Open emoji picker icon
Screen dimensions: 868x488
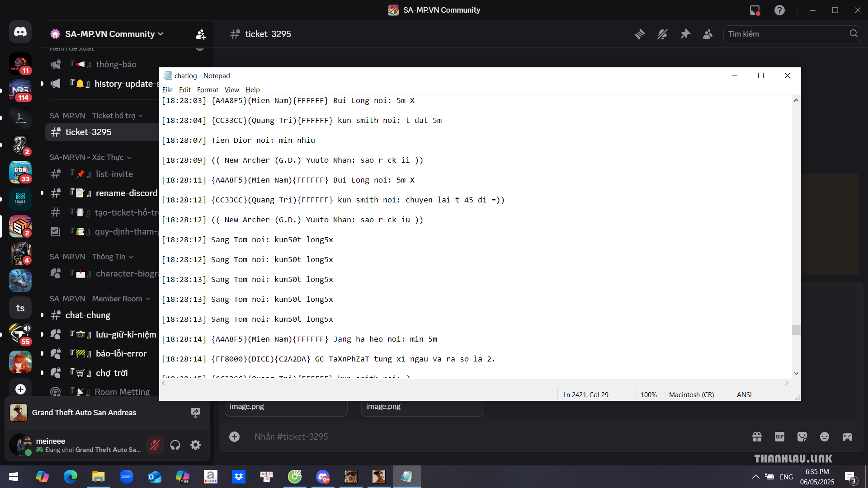[x=825, y=436]
